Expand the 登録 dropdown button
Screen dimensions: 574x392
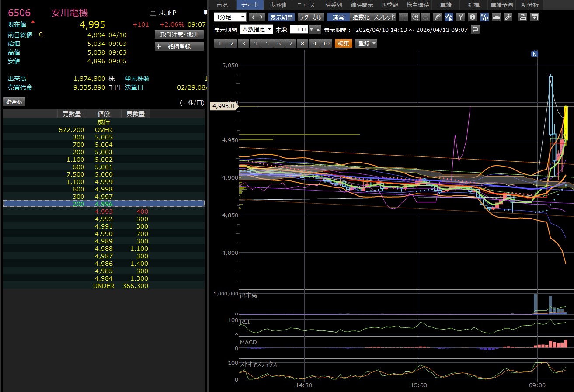click(366, 43)
